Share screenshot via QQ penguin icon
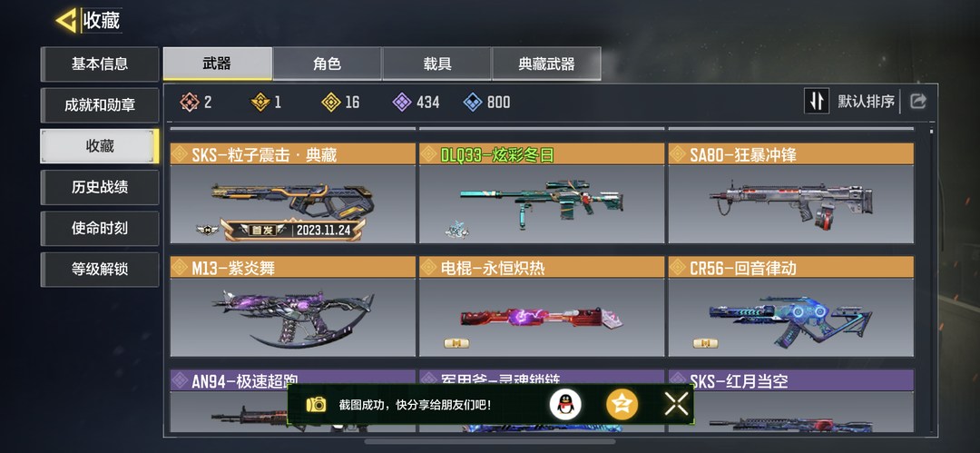Image resolution: width=980 pixels, height=453 pixels. [x=565, y=404]
